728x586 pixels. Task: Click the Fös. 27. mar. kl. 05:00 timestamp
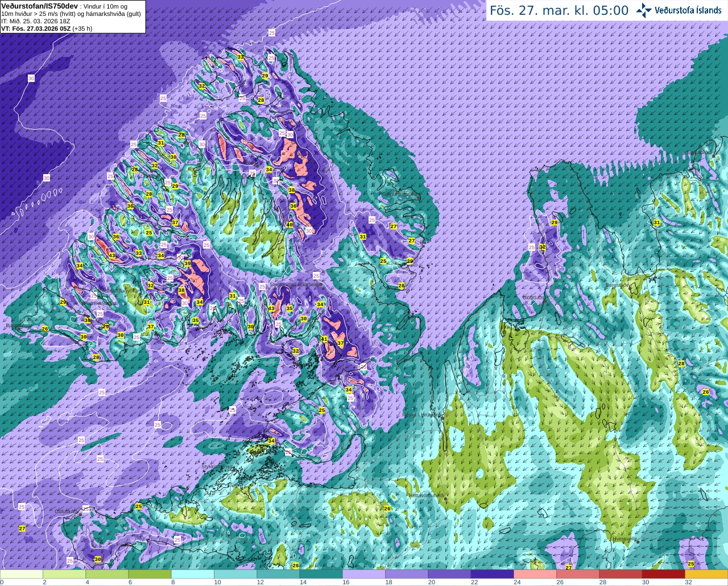(559, 10)
